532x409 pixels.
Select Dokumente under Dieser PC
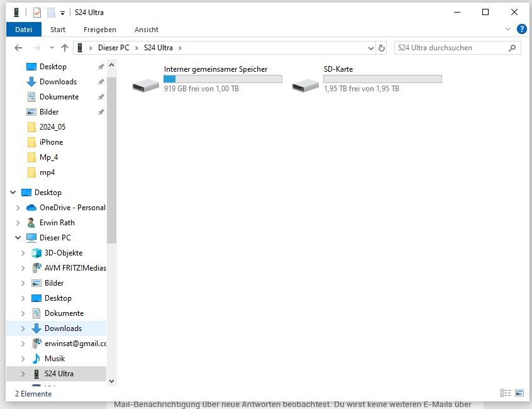64,313
